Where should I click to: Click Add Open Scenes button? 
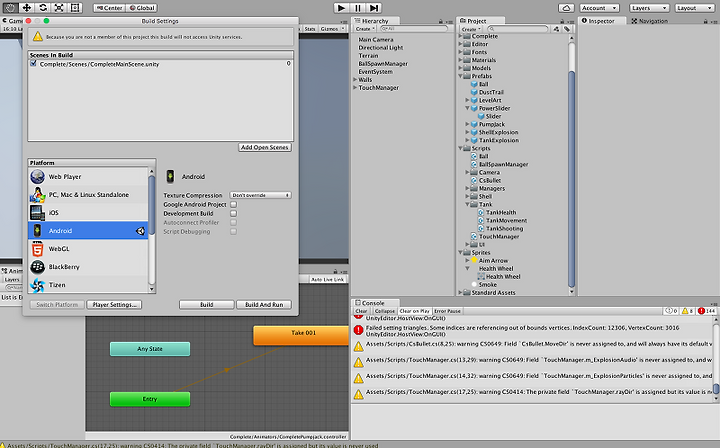click(x=265, y=147)
